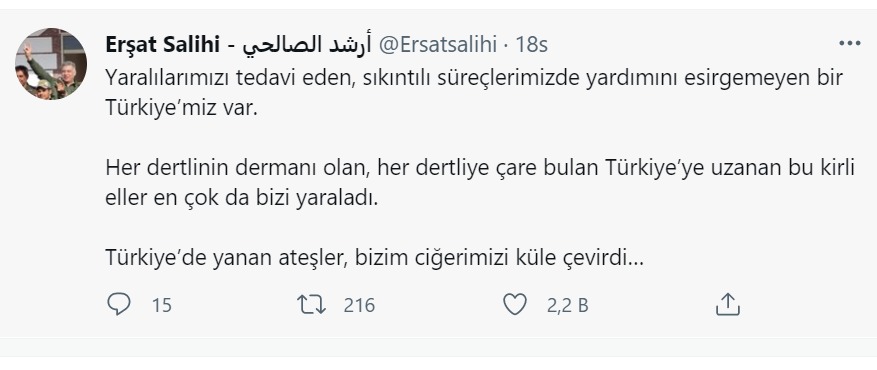Click the sentence 'Türkiye'de yanan ateşler'
The image size is (877, 370).
[x=227, y=258]
